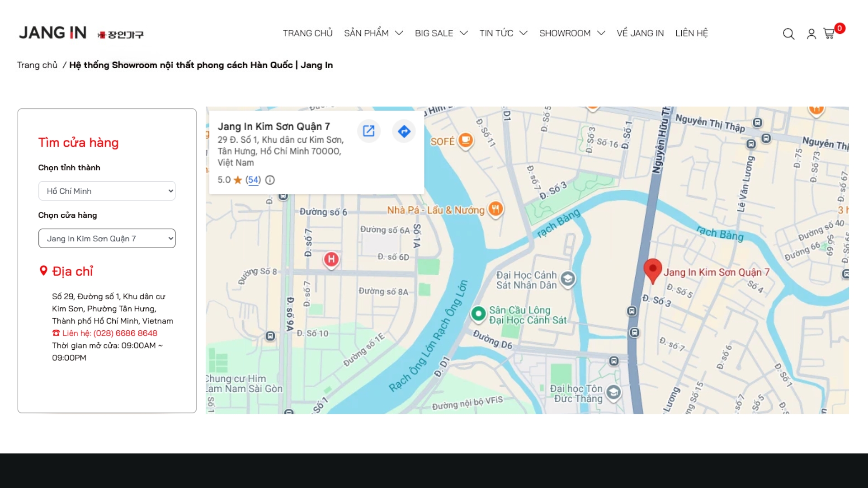Click Sân Cầu Lông green marker
Viewport: 868px width, 488px height.
(478, 314)
